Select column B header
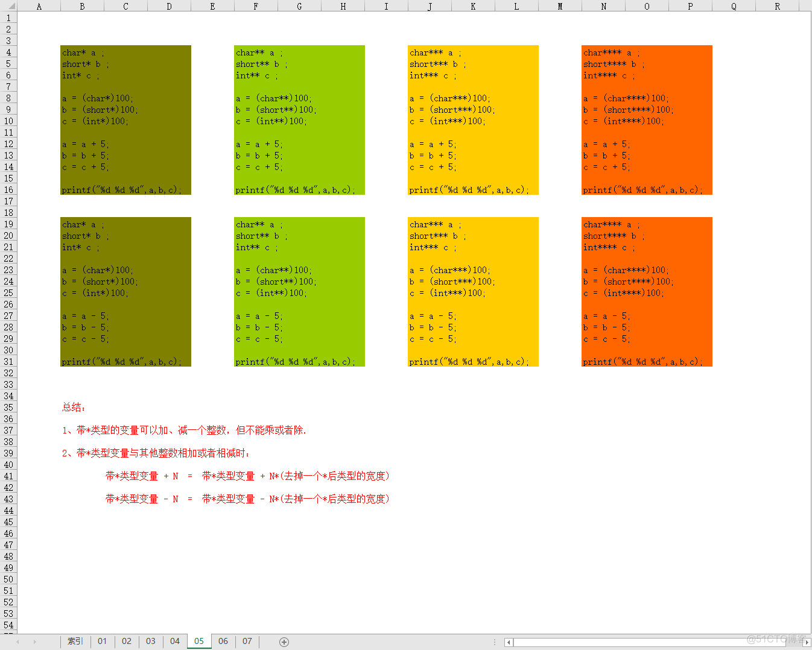The width and height of the screenshot is (812, 650). pyautogui.click(x=82, y=6)
